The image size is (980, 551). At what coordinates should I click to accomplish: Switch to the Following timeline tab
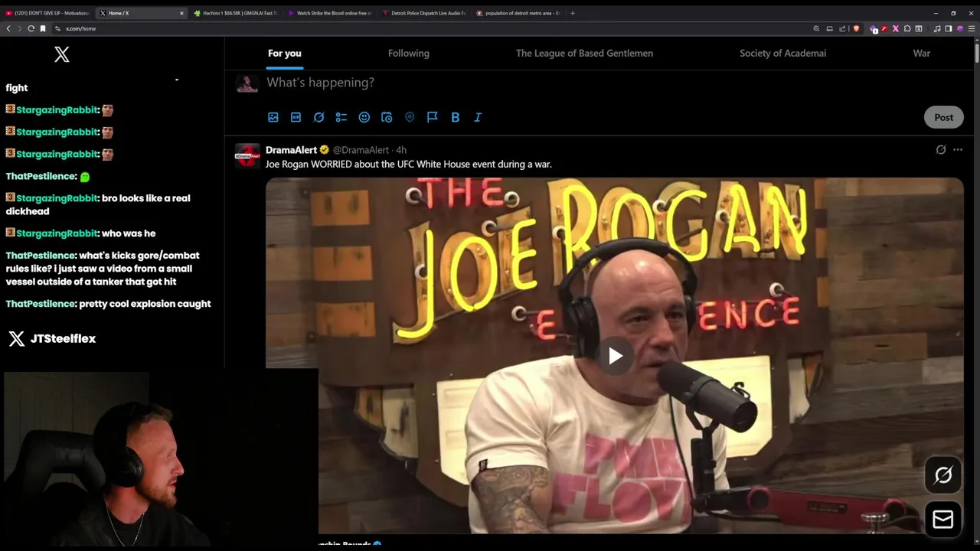tap(409, 53)
